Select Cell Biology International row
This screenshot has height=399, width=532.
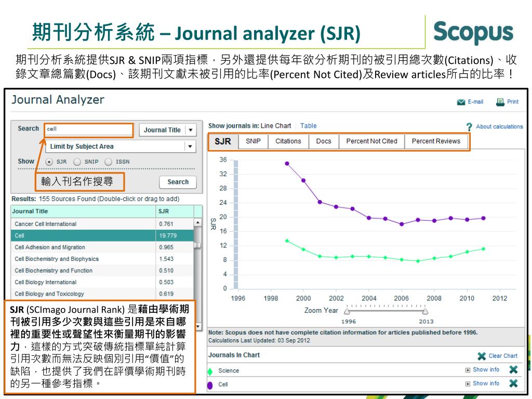point(102,282)
